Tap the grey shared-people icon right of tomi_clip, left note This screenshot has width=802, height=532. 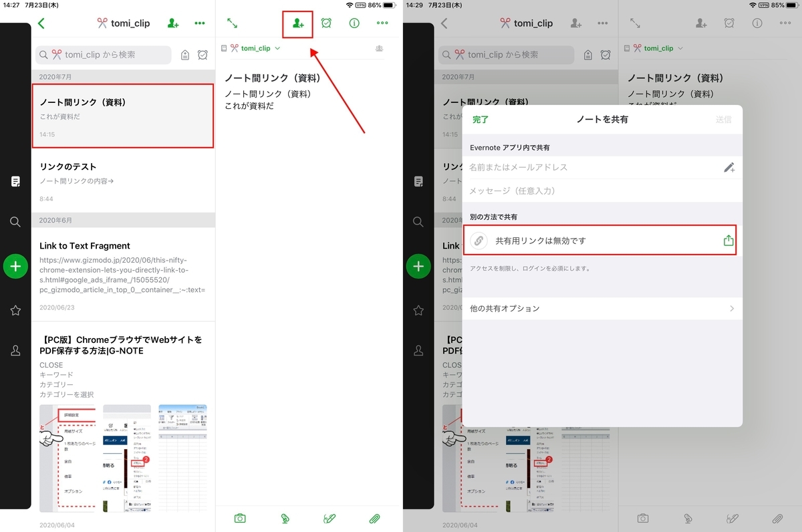(x=379, y=48)
